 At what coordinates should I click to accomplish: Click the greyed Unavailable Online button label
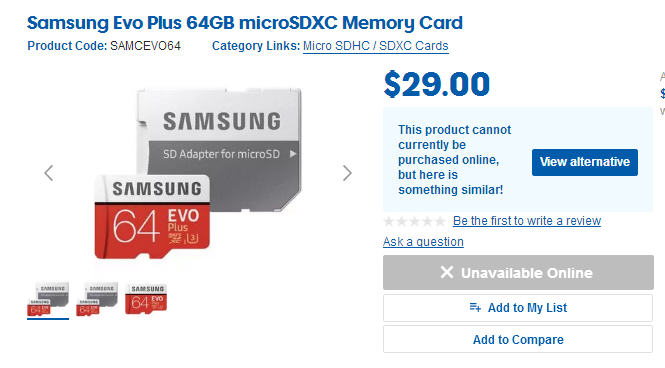(x=527, y=273)
